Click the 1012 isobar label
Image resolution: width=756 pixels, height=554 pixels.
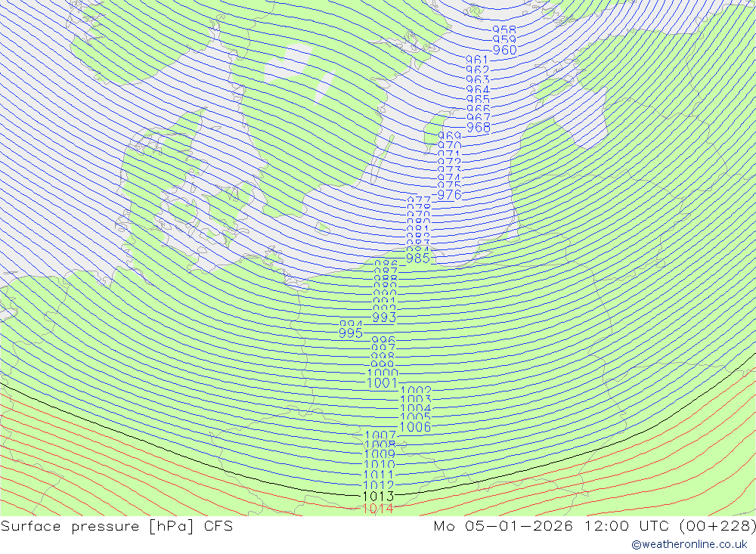pyautogui.click(x=379, y=485)
